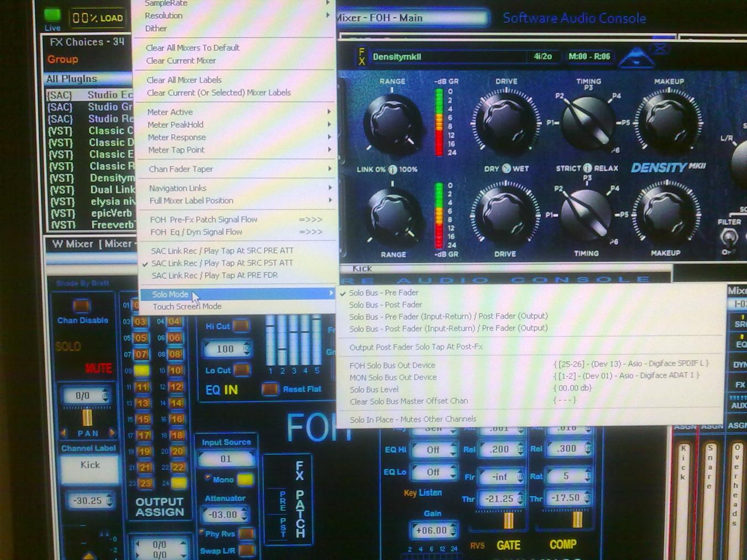Click the Kick channel label field
This screenshot has width=747, height=560.
pos(90,469)
